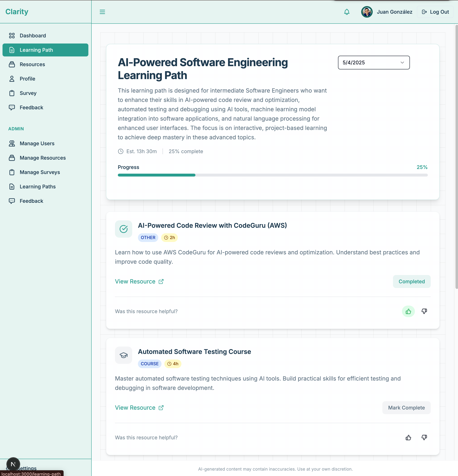
Task: Click the Profile person icon
Action: coord(12,79)
